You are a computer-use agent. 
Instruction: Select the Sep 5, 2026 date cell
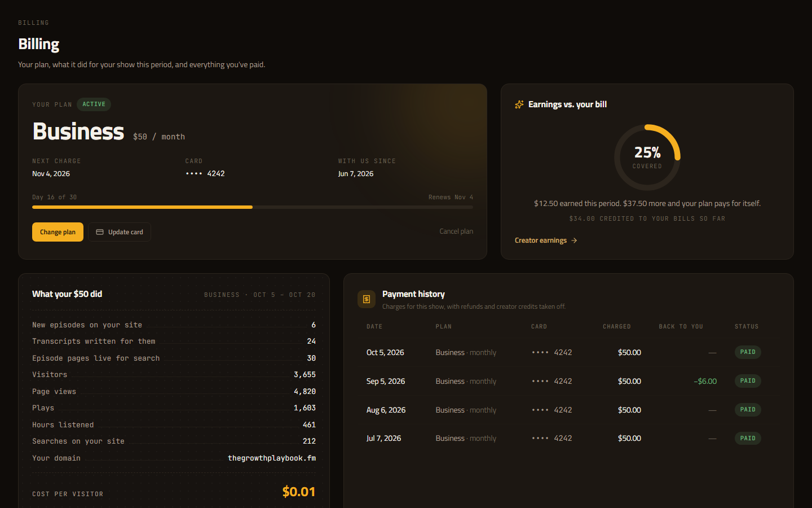(386, 381)
